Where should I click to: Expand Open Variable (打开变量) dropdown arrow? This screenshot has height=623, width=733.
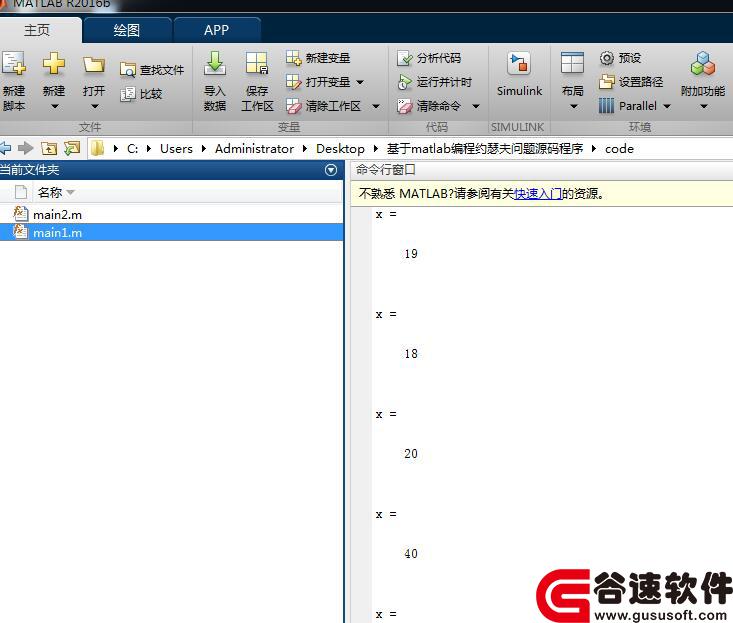tap(360, 82)
